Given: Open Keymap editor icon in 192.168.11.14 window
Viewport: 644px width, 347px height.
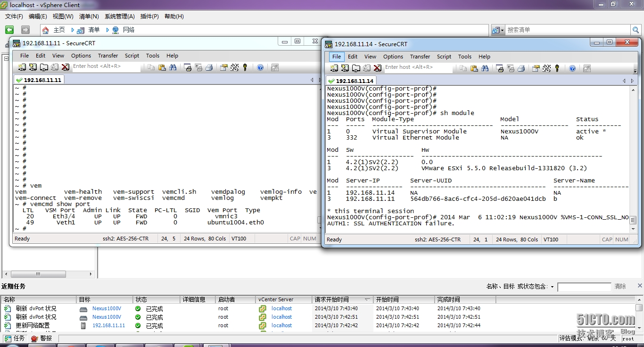Looking at the screenshot, I should pyautogui.click(x=547, y=68).
